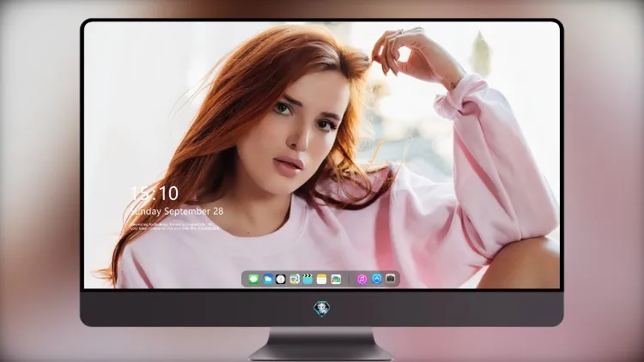Open the Camera app in the dock
644x362 pixels.
pos(391,279)
